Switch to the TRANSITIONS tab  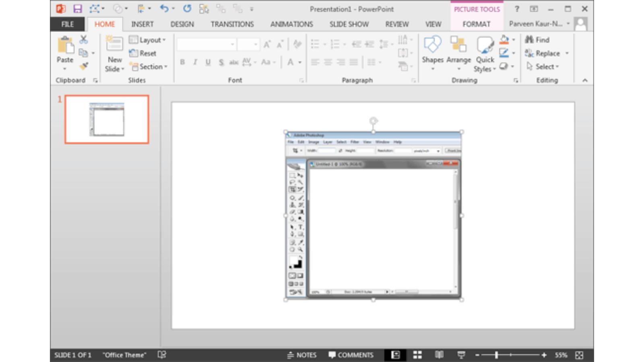[232, 24]
